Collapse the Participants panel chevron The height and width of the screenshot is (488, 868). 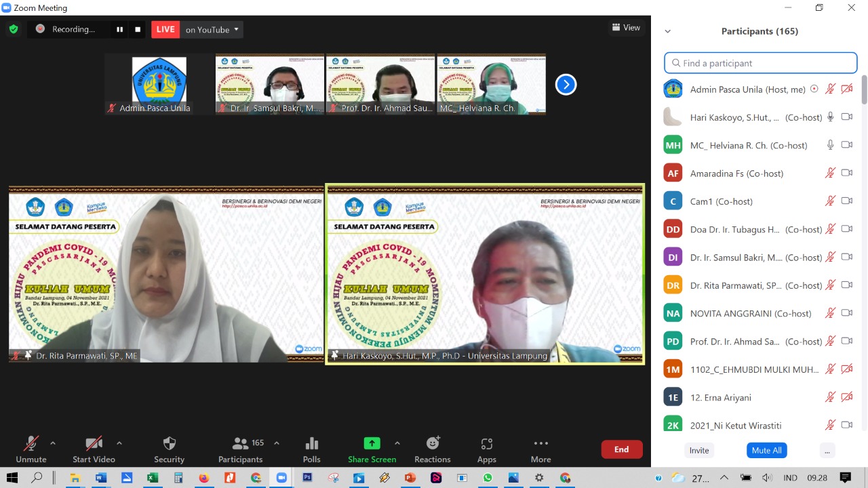(667, 31)
